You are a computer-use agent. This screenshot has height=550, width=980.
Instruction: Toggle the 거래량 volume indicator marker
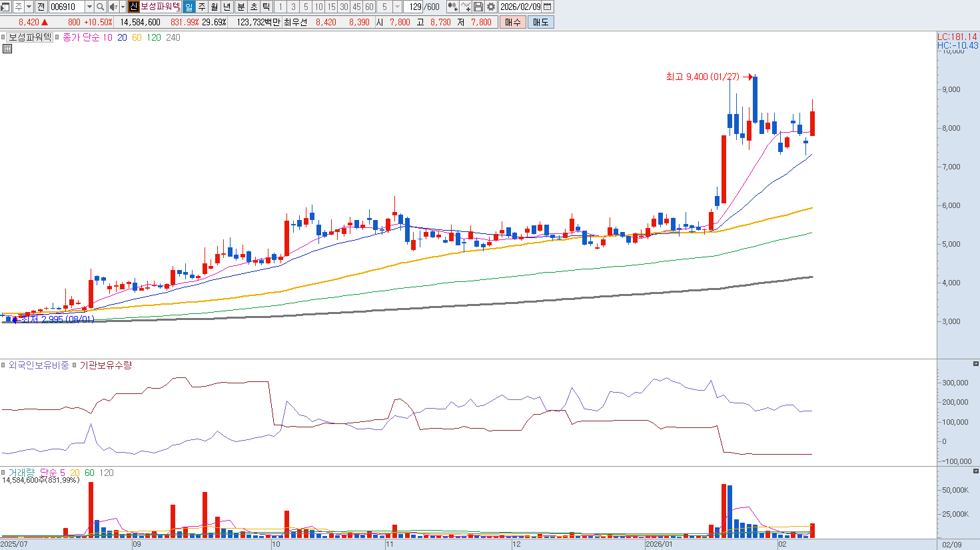(3, 473)
